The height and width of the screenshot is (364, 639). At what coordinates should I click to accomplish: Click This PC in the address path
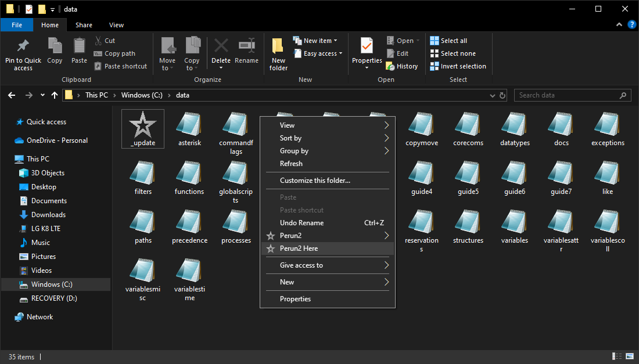click(x=96, y=95)
